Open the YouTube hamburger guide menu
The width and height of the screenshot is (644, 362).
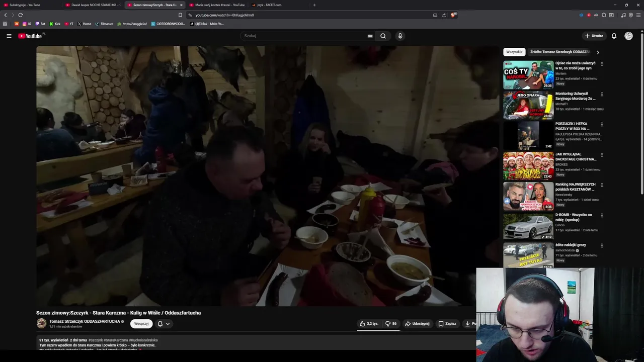(9, 36)
